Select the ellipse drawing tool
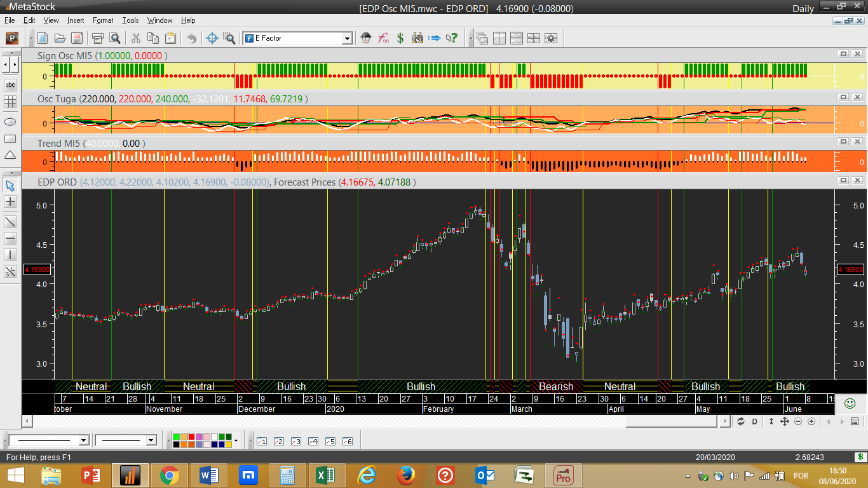The height and width of the screenshot is (488, 868). pyautogui.click(x=10, y=121)
